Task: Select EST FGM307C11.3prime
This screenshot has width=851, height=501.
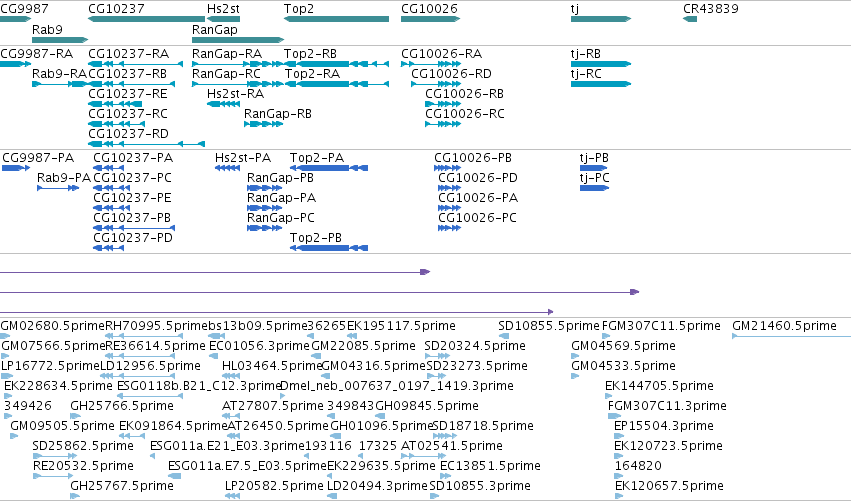Action: point(614,416)
